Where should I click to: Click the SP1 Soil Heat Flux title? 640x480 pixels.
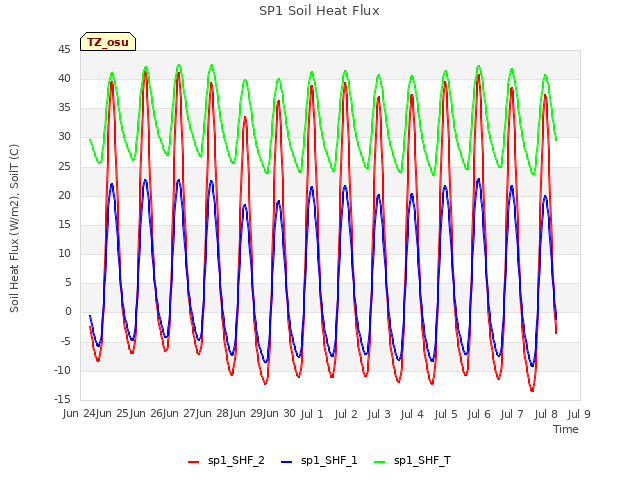319,11
